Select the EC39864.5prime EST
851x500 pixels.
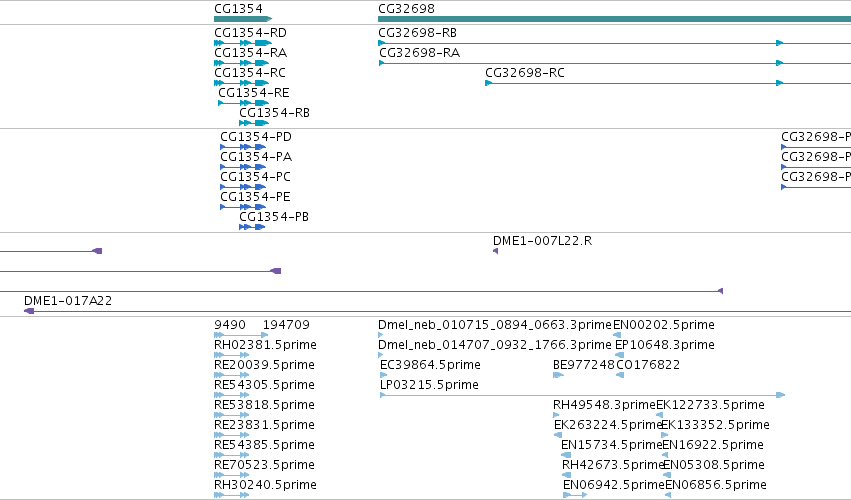(430, 365)
